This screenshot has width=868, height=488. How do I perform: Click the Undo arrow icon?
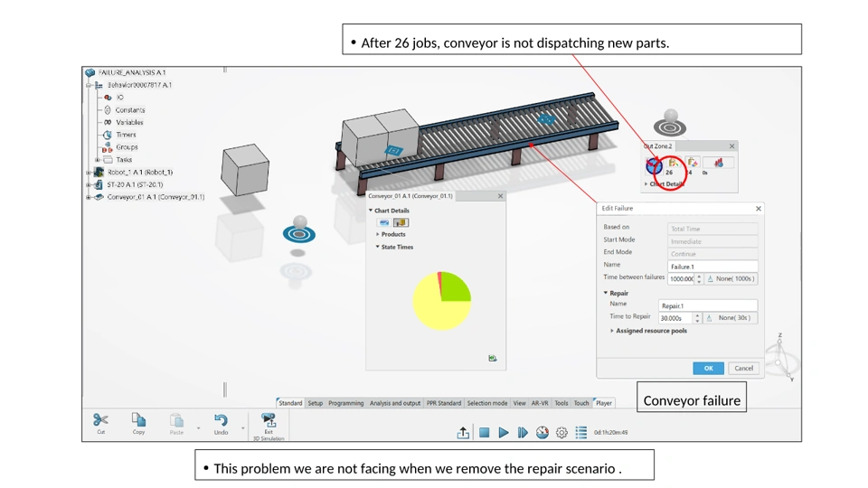pyautogui.click(x=221, y=420)
